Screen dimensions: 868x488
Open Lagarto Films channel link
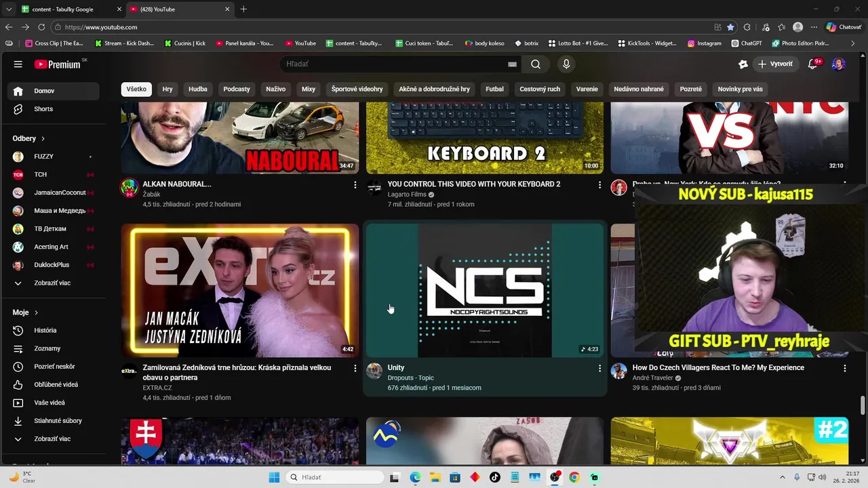pos(407,195)
